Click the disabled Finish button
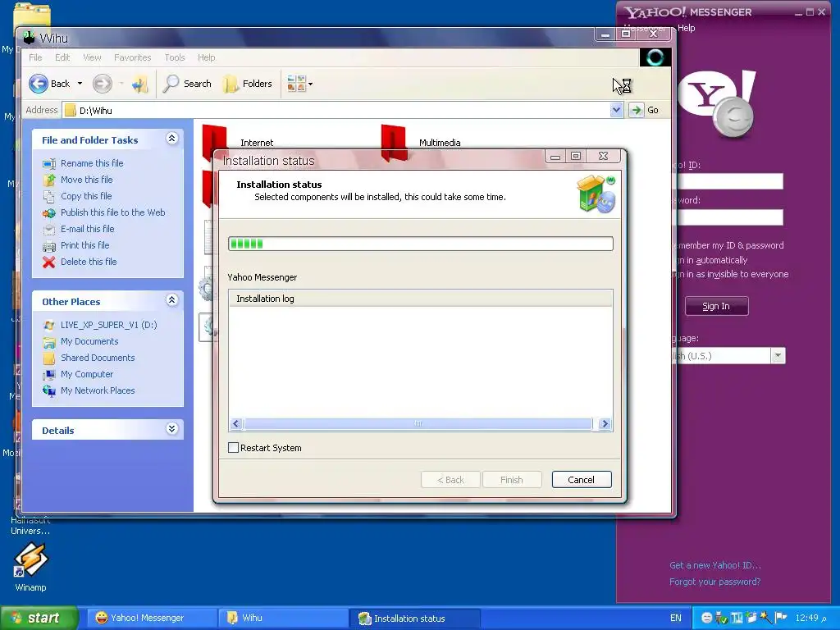Screen dimensions: 840x630 click(x=512, y=479)
